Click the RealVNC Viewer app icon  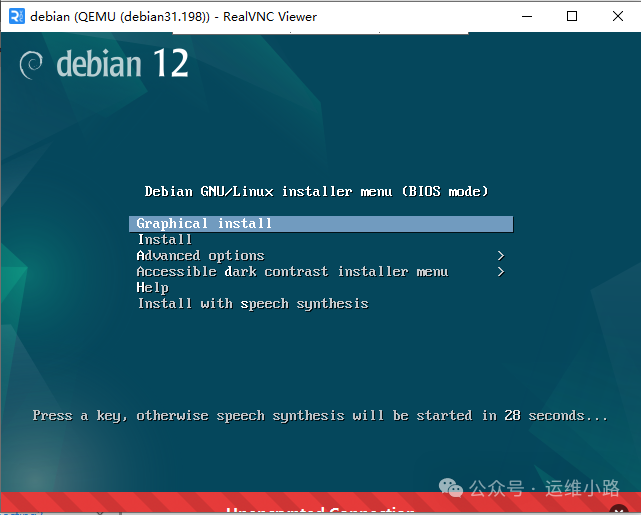(x=17, y=16)
